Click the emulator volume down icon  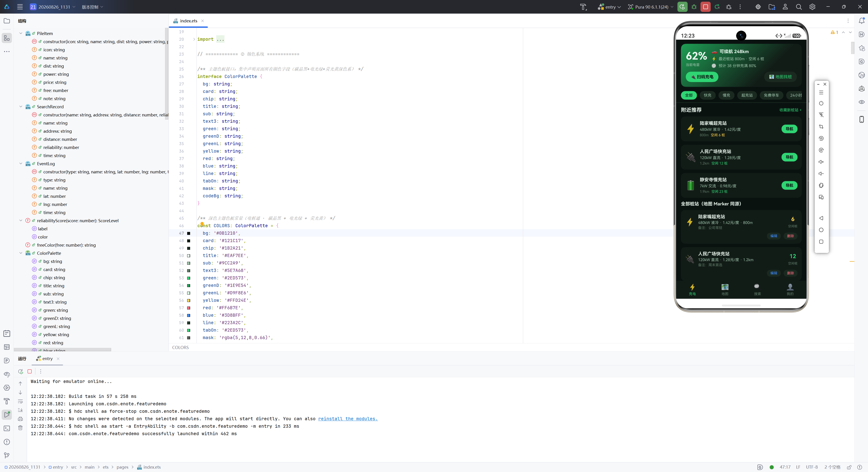[x=821, y=174]
